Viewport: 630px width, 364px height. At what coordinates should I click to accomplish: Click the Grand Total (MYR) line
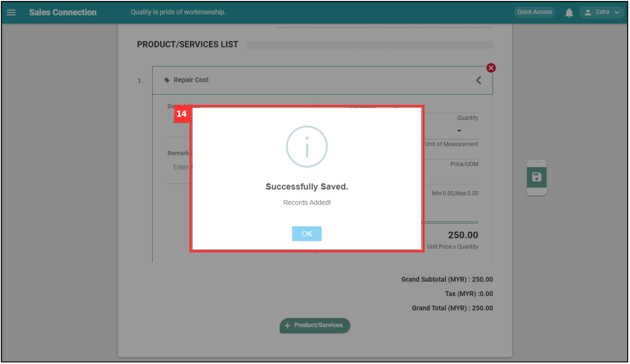[452, 308]
